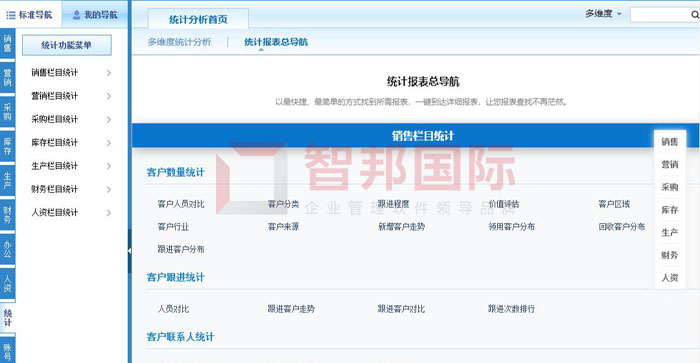Open the 生产 vertical sidebar tab
Screen dimensions: 700x363
(x=8, y=180)
